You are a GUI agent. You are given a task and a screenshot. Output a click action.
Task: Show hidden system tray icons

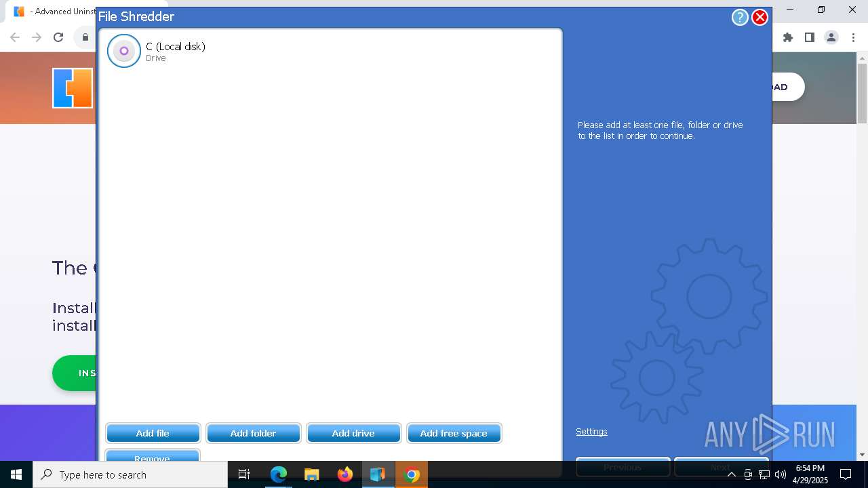click(732, 474)
